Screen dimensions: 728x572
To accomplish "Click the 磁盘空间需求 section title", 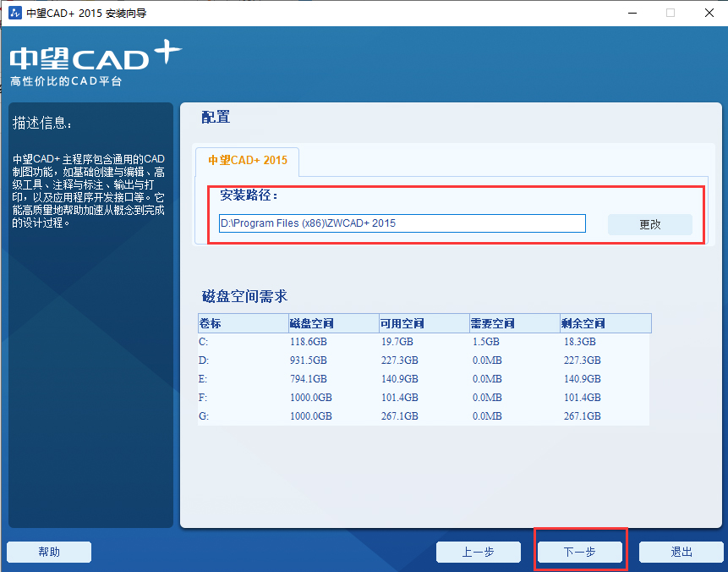I will tap(243, 294).
